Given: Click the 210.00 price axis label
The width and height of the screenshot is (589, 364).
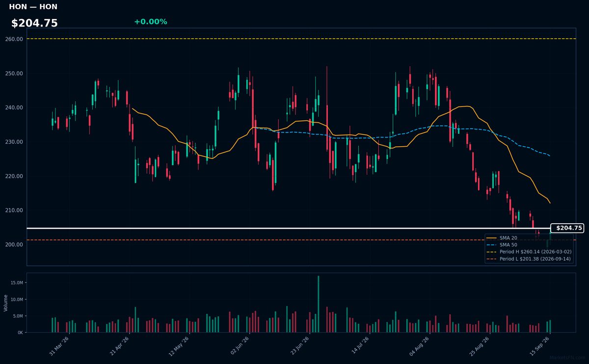Looking at the screenshot, I should tap(14, 210).
